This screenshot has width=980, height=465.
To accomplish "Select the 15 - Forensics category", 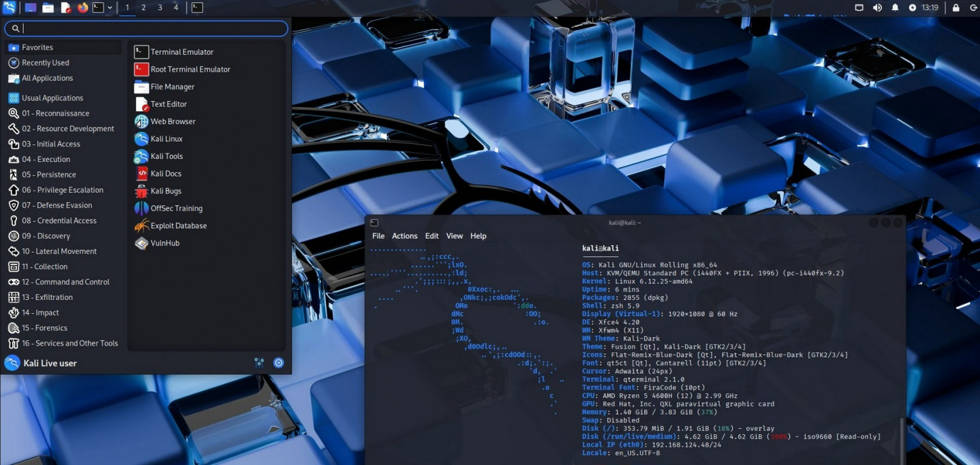I will [x=44, y=328].
